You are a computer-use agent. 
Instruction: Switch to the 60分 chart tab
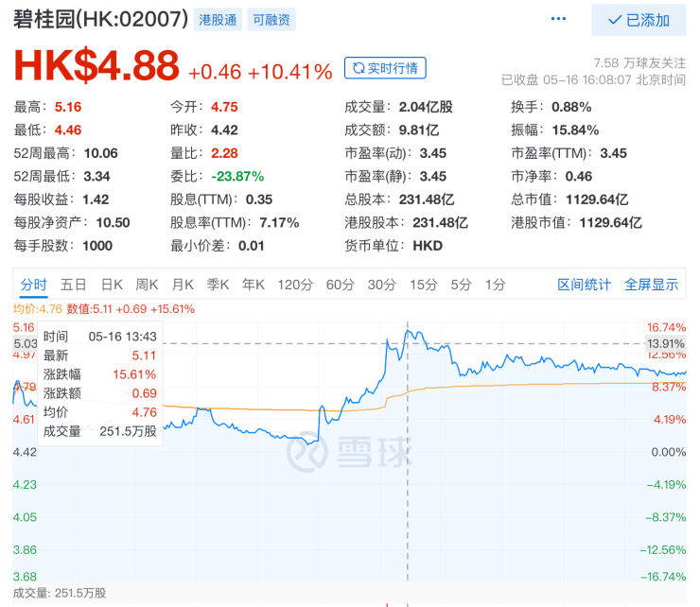341,285
